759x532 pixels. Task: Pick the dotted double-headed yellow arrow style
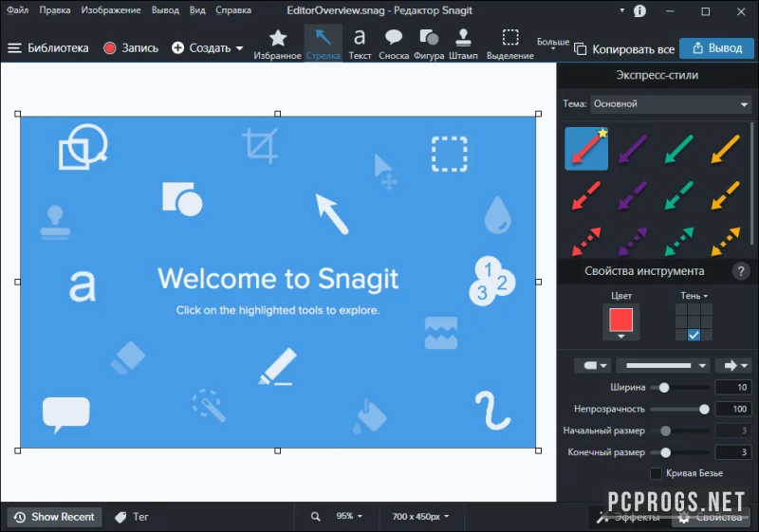(x=725, y=241)
